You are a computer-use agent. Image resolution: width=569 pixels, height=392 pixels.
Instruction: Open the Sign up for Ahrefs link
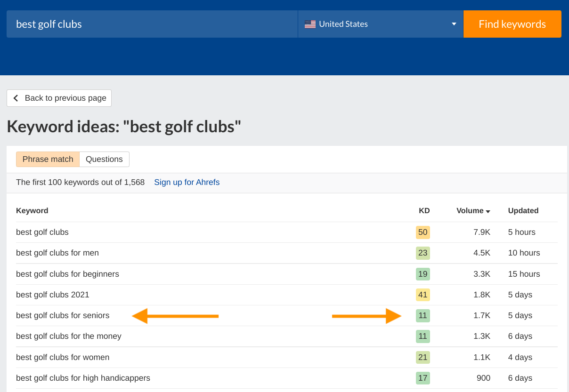click(187, 182)
